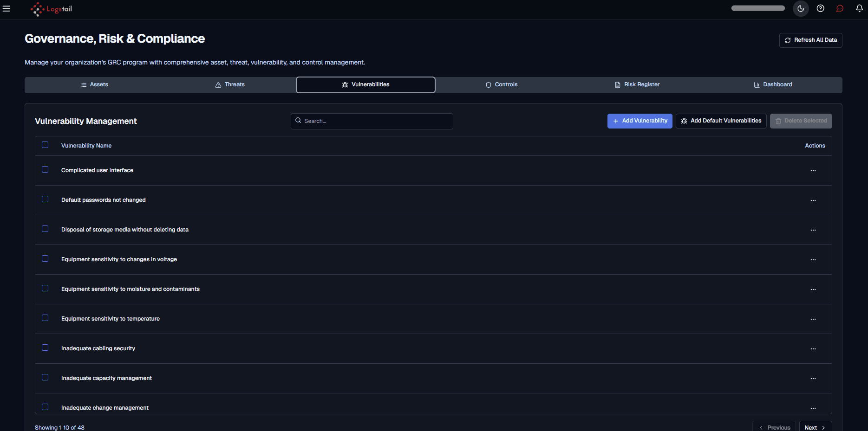This screenshot has height=431, width=868.
Task: Toggle dark mode moon icon
Action: click(801, 8)
